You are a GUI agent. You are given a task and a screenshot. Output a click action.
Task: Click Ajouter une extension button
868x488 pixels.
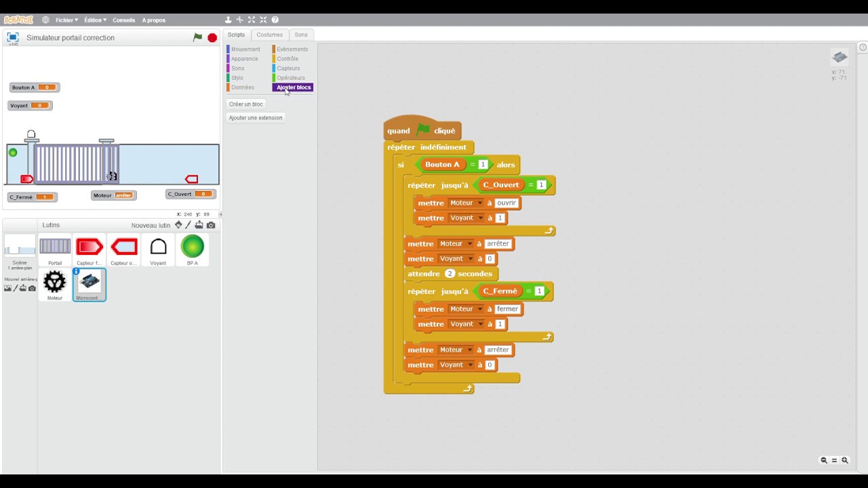256,118
